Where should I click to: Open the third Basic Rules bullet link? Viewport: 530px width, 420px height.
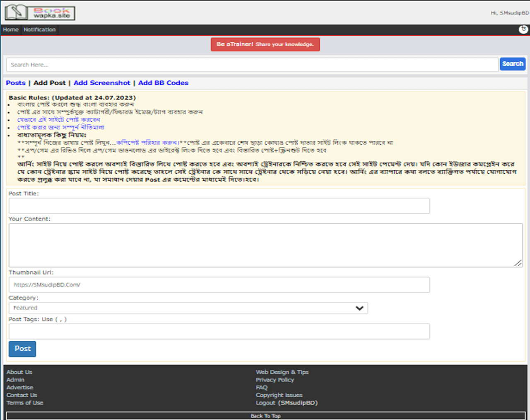pyautogui.click(x=58, y=120)
